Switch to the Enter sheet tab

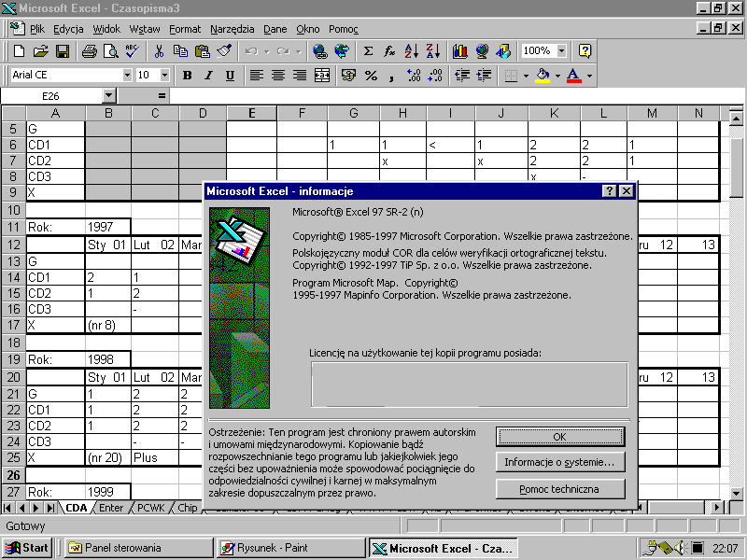click(x=110, y=509)
